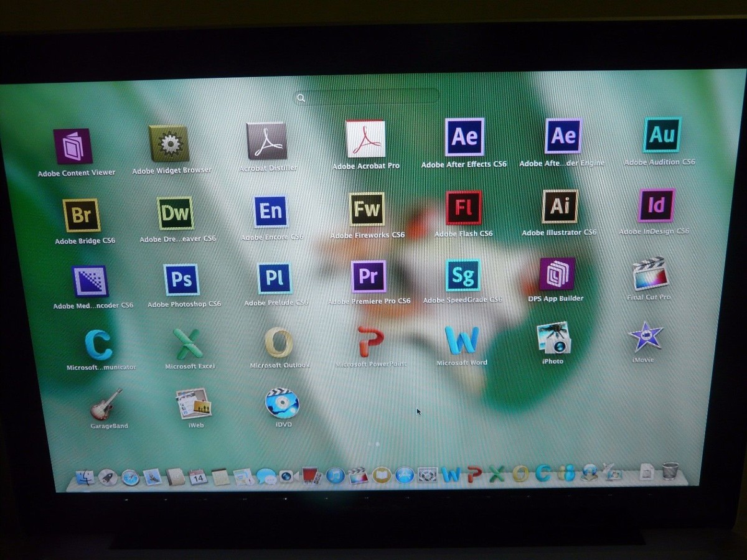The width and height of the screenshot is (747, 560).
Task: Launch iWeb app
Action: (194, 404)
